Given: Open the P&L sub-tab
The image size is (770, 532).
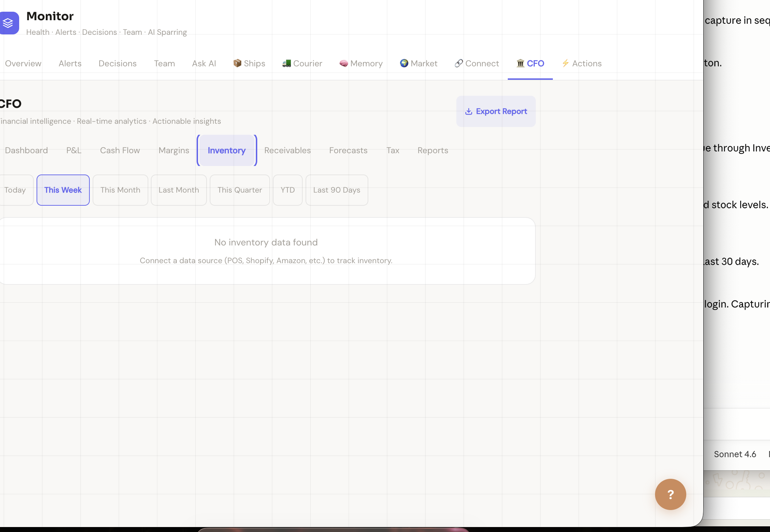Looking at the screenshot, I should [74, 150].
